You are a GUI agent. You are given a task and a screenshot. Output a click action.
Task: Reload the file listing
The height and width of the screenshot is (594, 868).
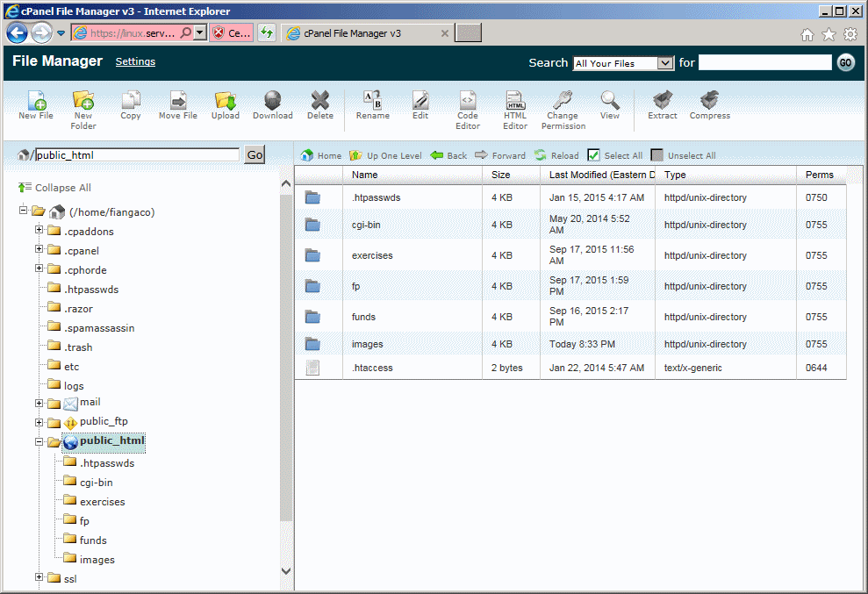pos(556,155)
